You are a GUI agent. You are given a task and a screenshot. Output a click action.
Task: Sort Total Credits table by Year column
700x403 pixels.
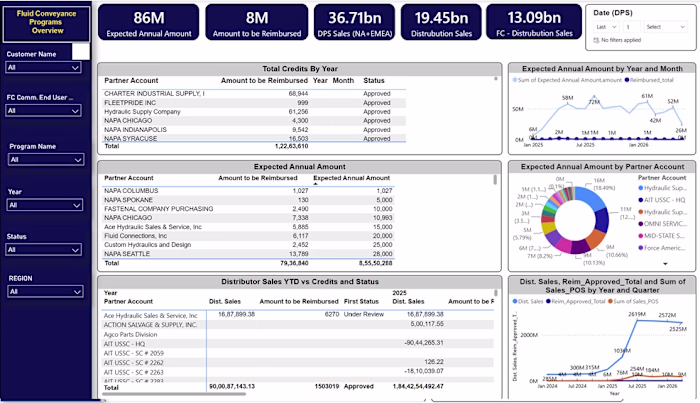(320, 81)
